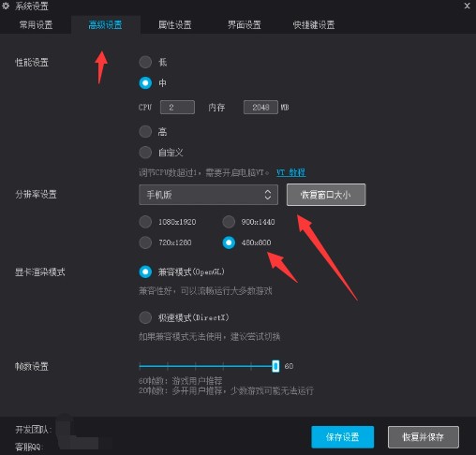Select the 界面设置 tab

tap(244, 25)
